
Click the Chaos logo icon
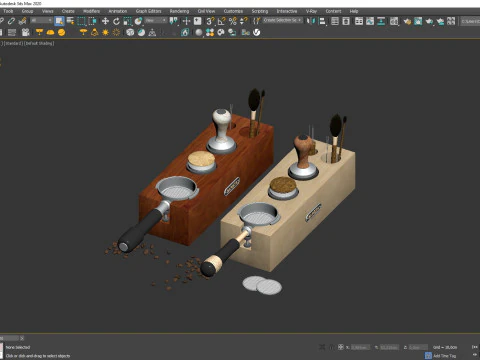256,32
